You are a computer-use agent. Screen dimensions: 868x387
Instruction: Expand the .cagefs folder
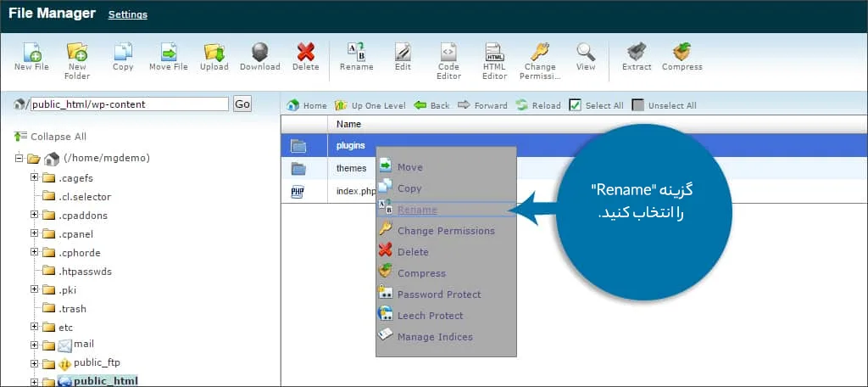pyautogui.click(x=34, y=177)
